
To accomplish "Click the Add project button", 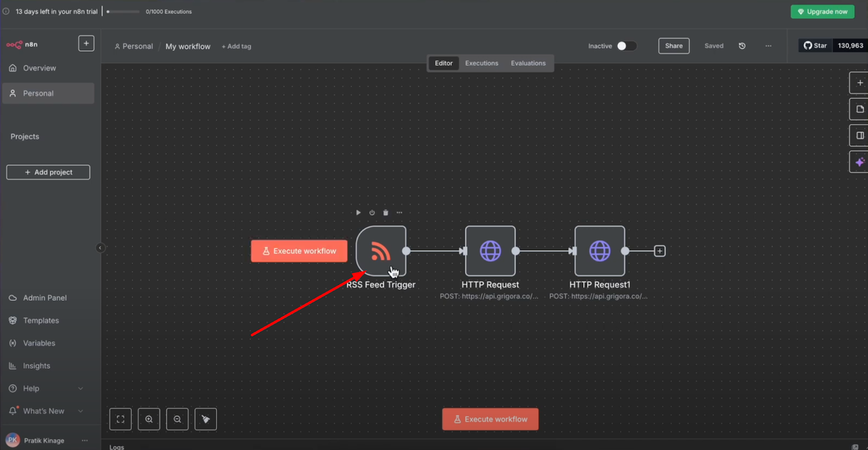I will [48, 172].
